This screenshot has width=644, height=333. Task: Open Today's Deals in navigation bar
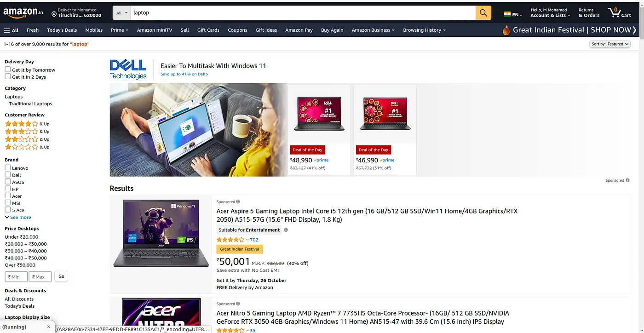point(62,30)
